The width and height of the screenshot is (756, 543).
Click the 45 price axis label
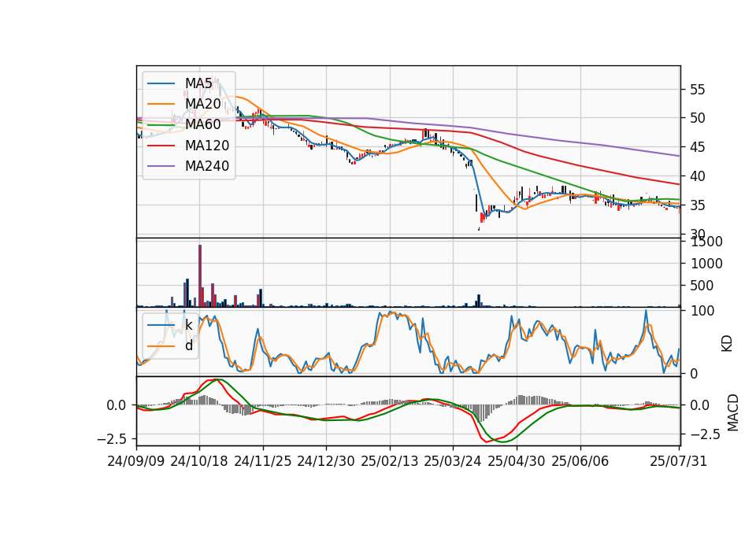tap(697, 147)
